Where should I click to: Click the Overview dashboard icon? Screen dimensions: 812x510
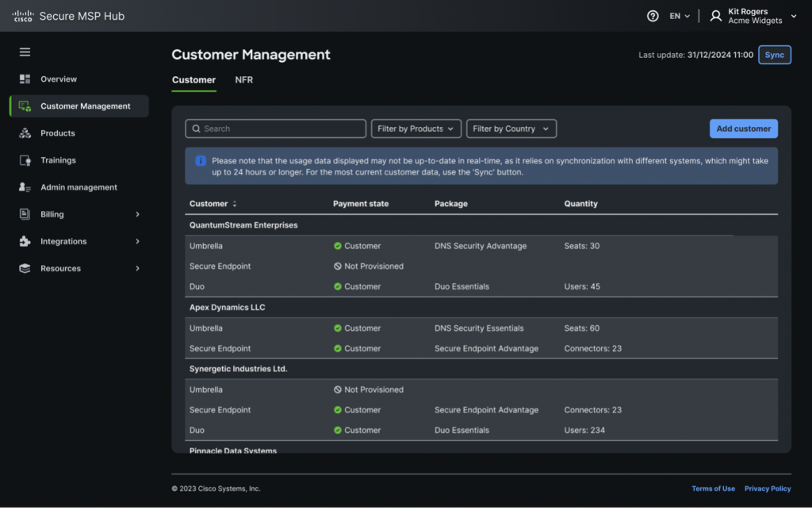(25, 79)
